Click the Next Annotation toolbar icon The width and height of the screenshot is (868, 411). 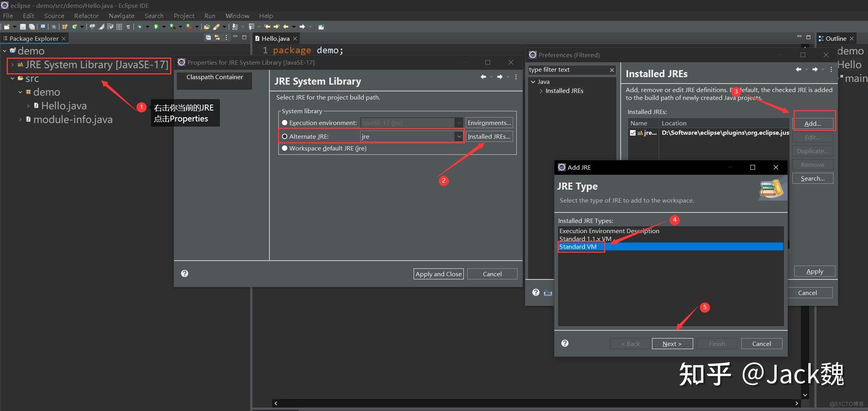coord(235,27)
